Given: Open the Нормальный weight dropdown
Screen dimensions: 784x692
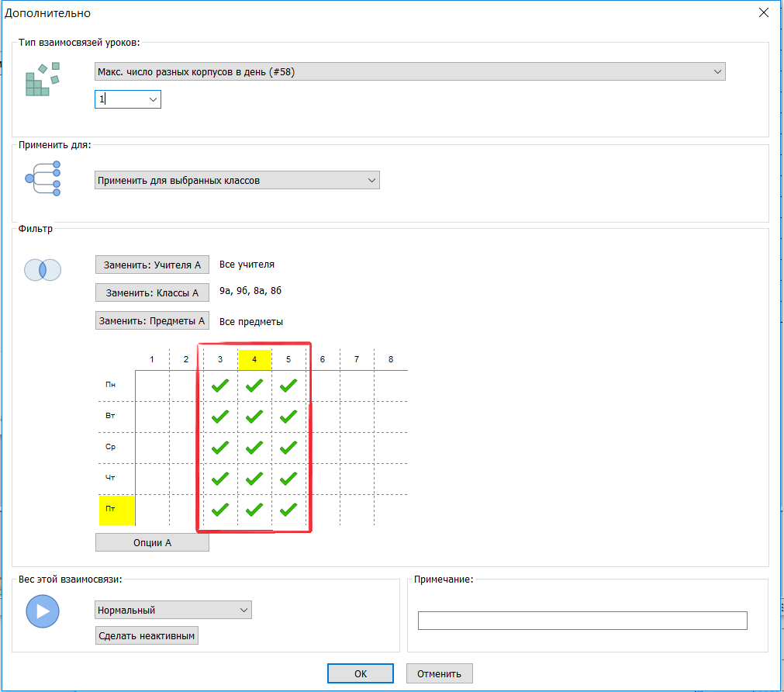Looking at the screenshot, I should (173, 611).
